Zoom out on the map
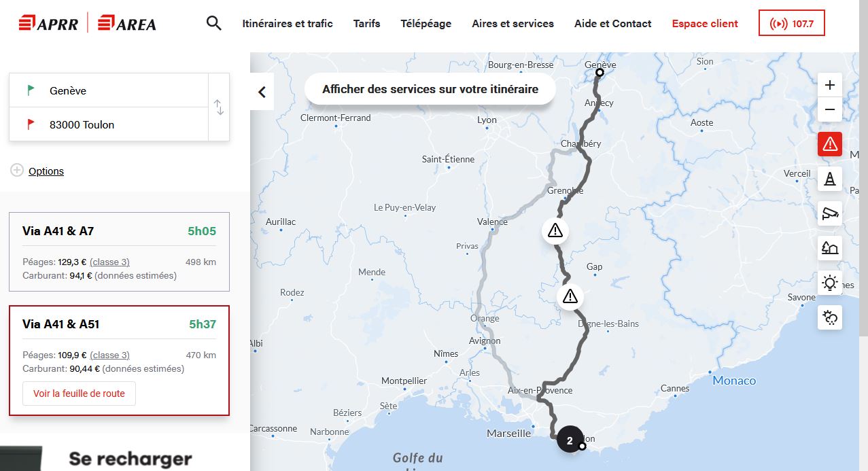Viewport: 868px width, 471px height. (829, 109)
